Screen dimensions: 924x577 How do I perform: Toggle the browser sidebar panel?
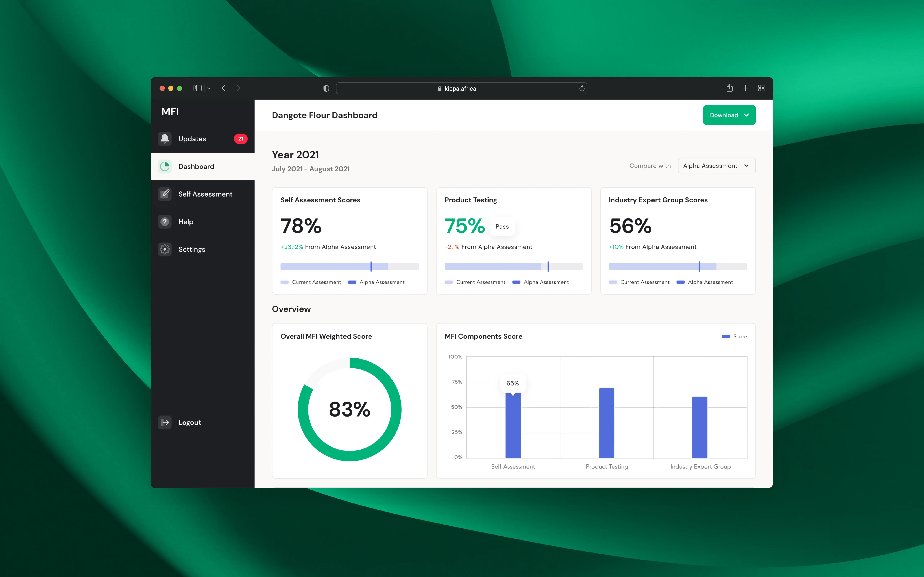click(197, 88)
